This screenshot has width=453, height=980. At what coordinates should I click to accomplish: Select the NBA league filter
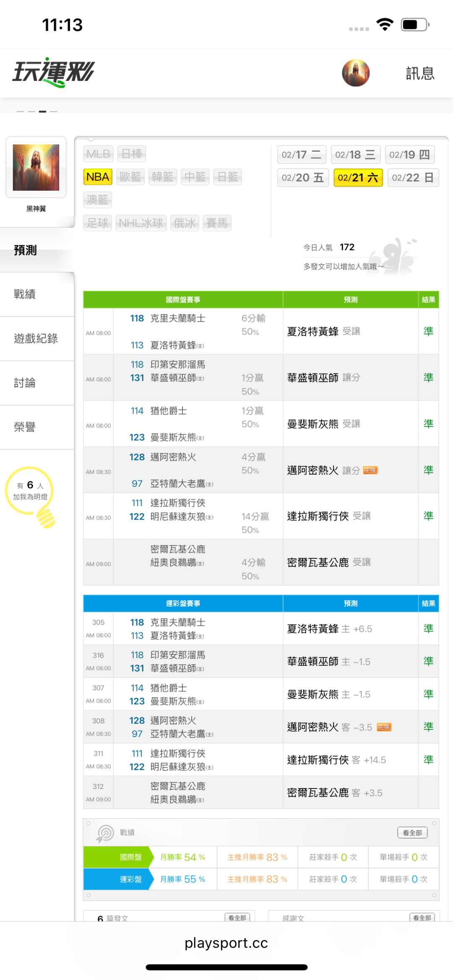point(98,177)
